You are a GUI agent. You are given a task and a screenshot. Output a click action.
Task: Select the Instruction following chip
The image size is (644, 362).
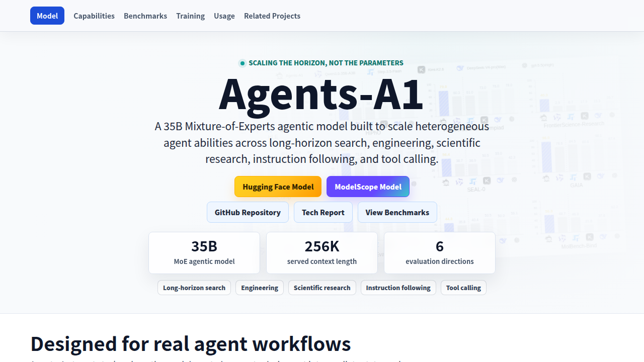tap(398, 288)
